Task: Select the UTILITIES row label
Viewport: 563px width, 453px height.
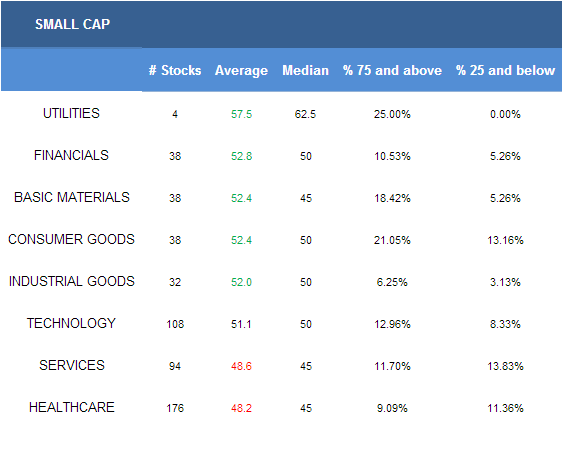Action: (x=71, y=113)
